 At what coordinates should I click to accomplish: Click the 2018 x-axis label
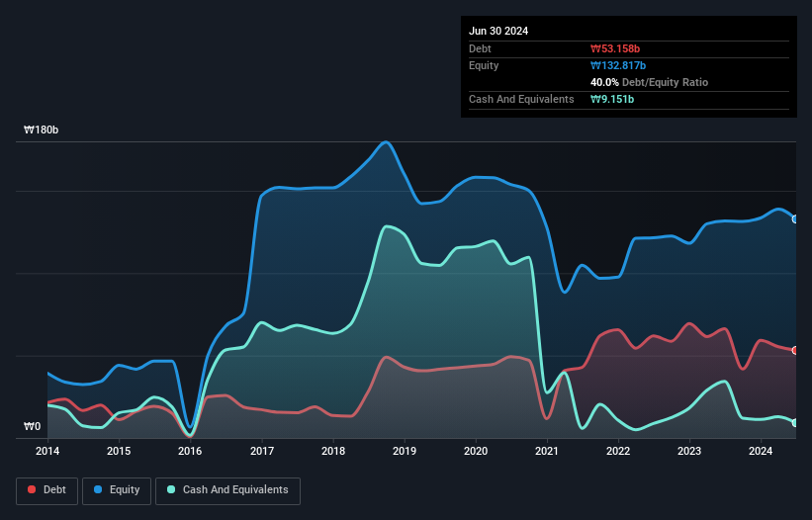click(x=333, y=451)
